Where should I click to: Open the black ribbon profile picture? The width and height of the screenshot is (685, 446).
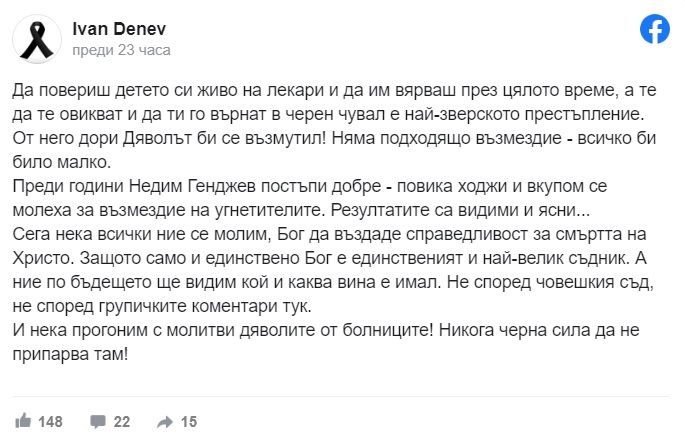point(37,39)
